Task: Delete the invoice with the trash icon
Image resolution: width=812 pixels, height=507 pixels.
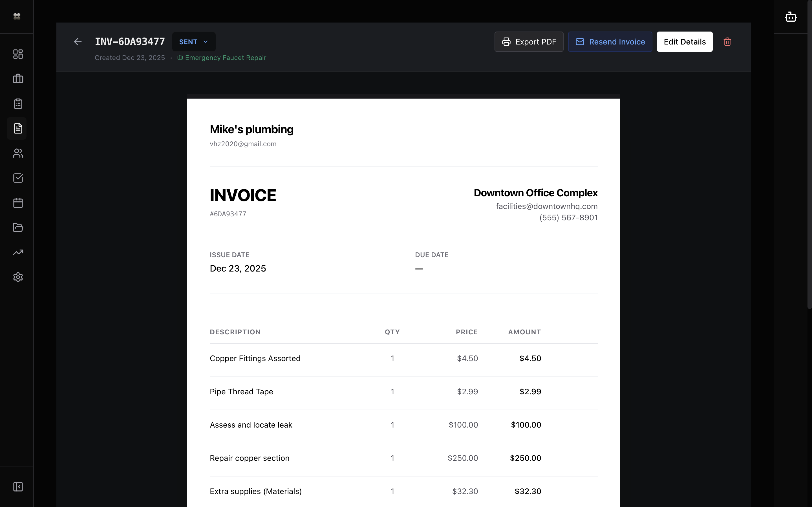Action: coord(727,42)
